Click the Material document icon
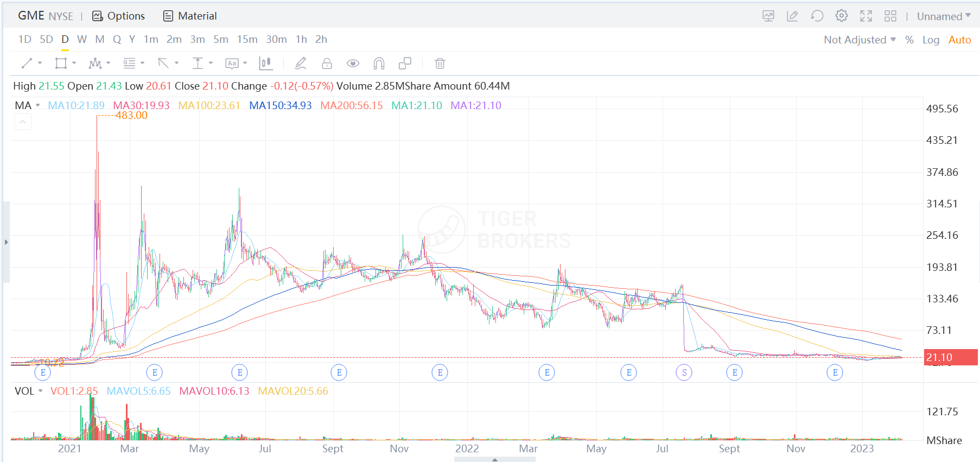 click(168, 16)
